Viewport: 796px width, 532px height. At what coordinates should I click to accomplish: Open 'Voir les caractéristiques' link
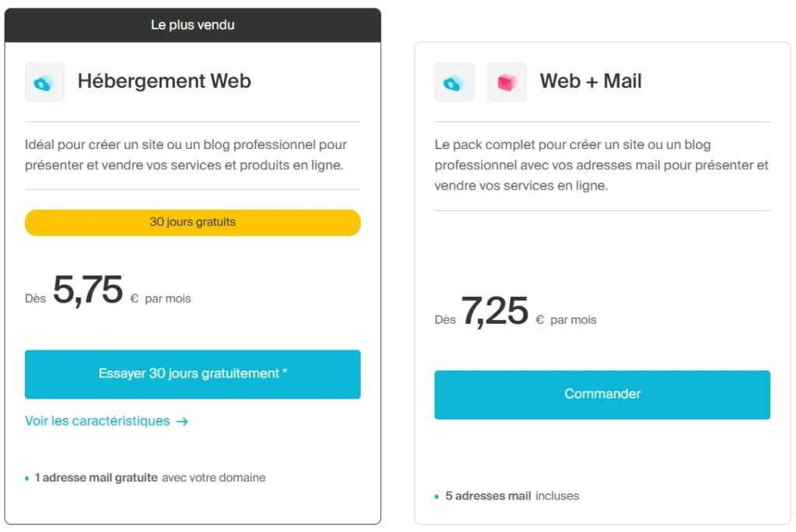(x=98, y=420)
